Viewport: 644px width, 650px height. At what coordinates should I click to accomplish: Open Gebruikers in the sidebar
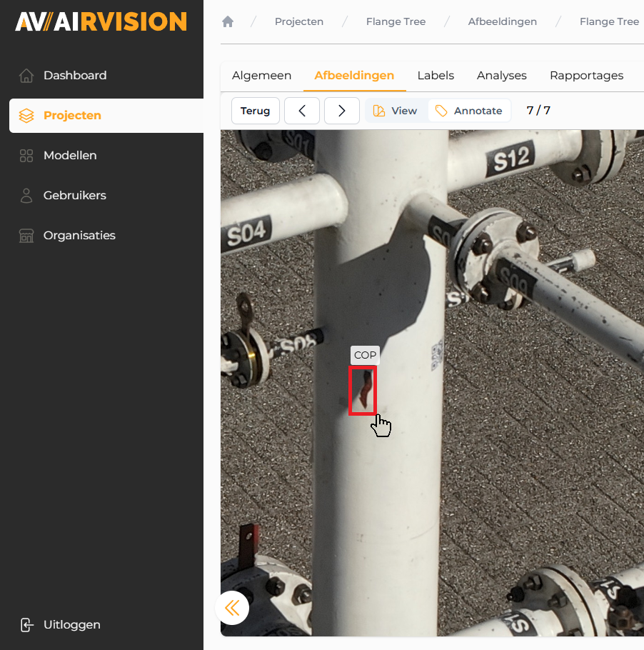(x=74, y=196)
